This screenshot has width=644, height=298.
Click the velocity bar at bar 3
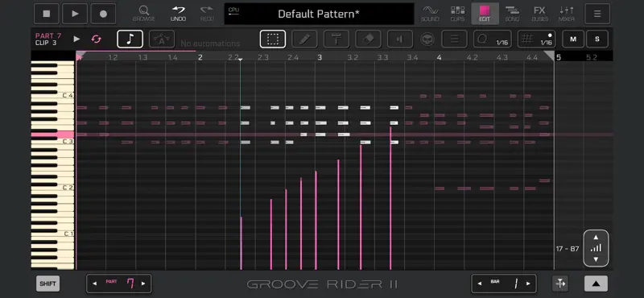[x=316, y=221]
